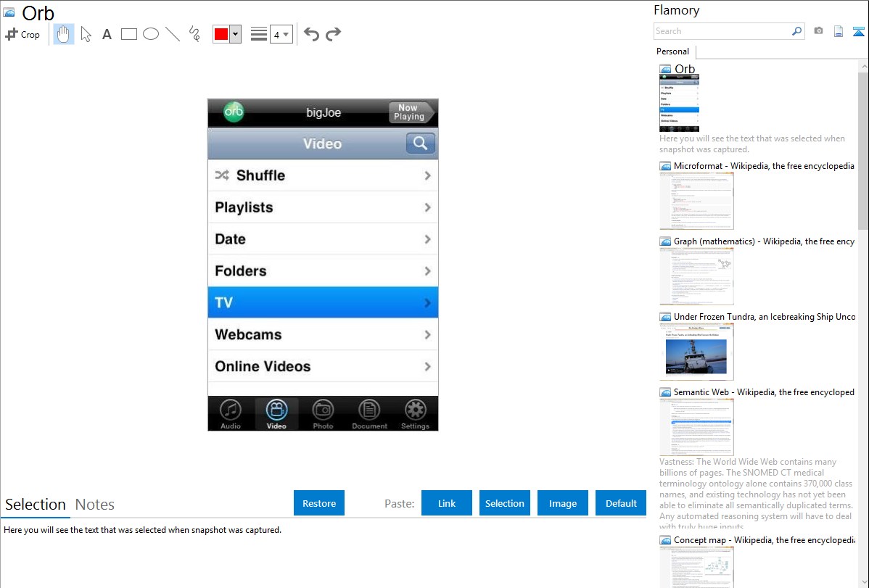Select the Semantic Web snapshot title
This screenshot has height=588, width=869.
click(x=764, y=392)
